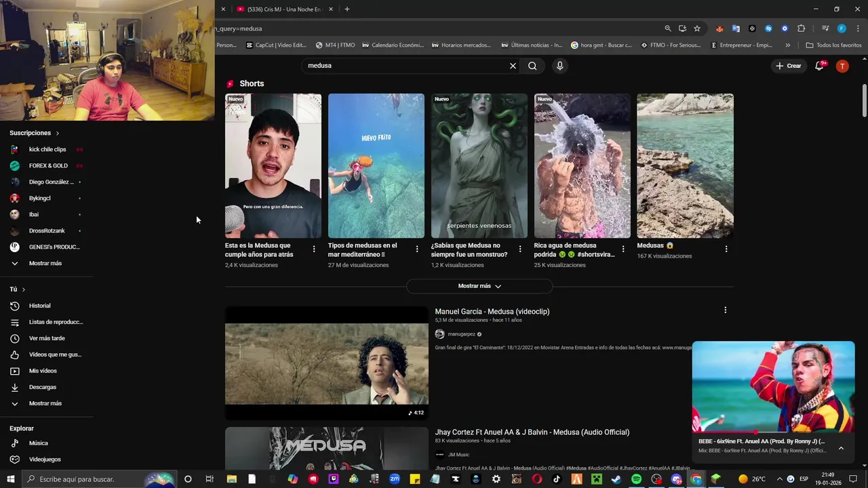Expand Mostrar más under Descargas

point(46,403)
